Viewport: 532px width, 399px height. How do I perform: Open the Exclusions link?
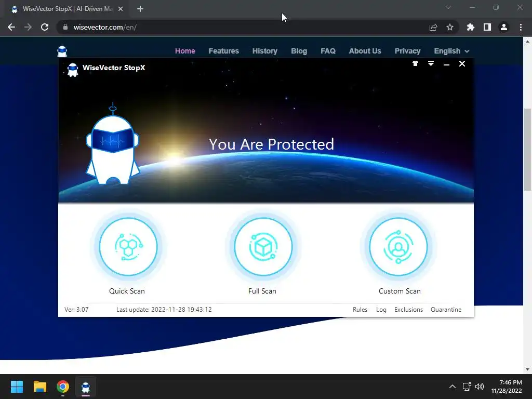pyautogui.click(x=408, y=310)
